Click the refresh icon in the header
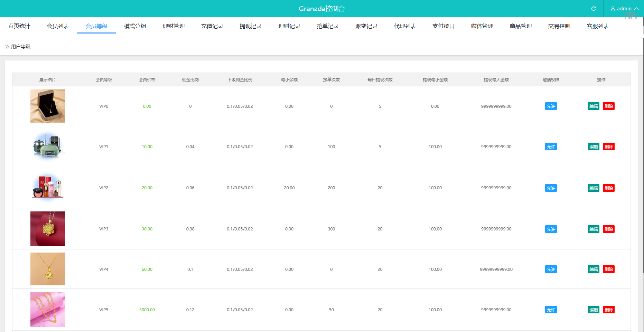This screenshot has height=332, width=644. click(x=594, y=9)
